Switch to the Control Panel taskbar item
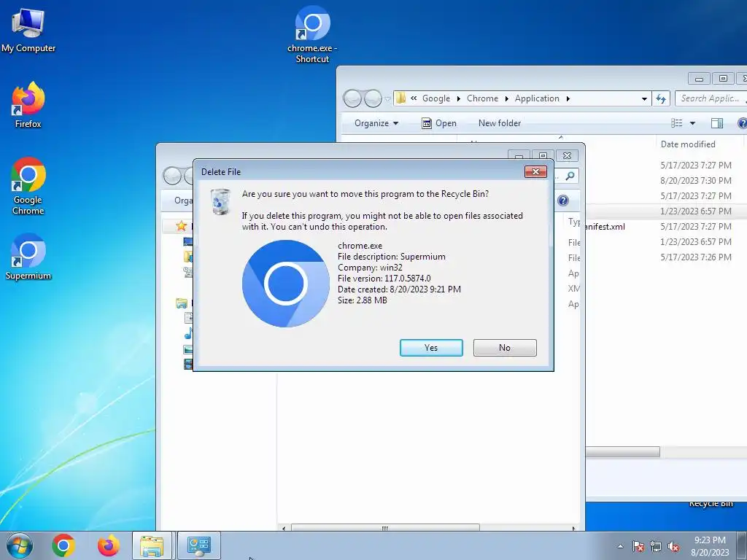The image size is (747, 560). click(x=199, y=545)
